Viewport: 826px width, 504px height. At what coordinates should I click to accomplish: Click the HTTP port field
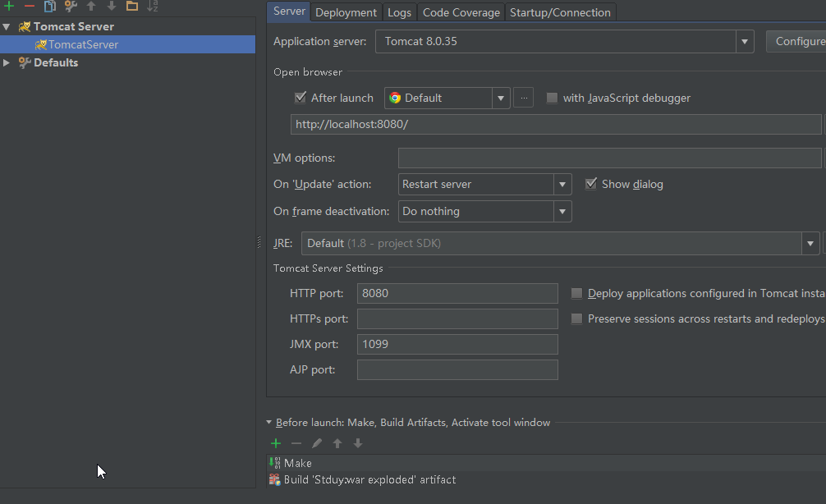click(457, 293)
